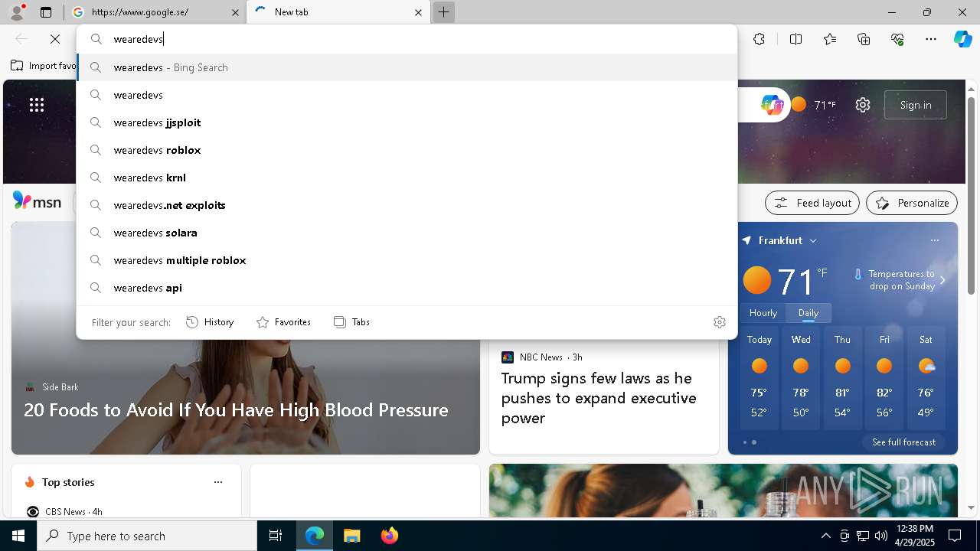Screen dimensions: 980x551
Task: Launch the Copilot sidebar icon
Action: point(962,39)
